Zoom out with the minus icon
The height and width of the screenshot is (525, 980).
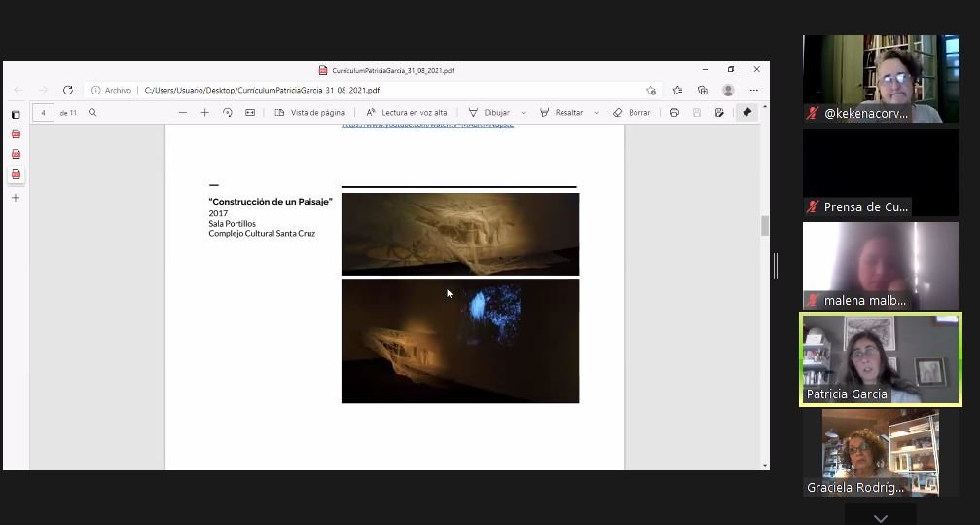click(x=183, y=113)
